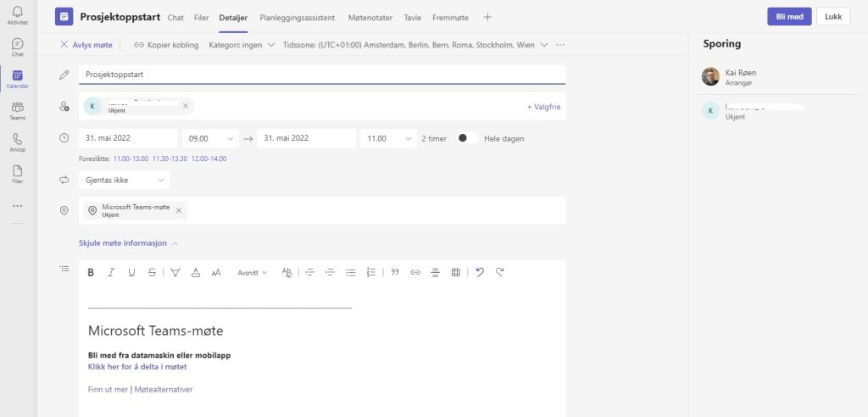Remove the invited attendee K with the X
The height and width of the screenshot is (417, 868).
click(x=186, y=106)
